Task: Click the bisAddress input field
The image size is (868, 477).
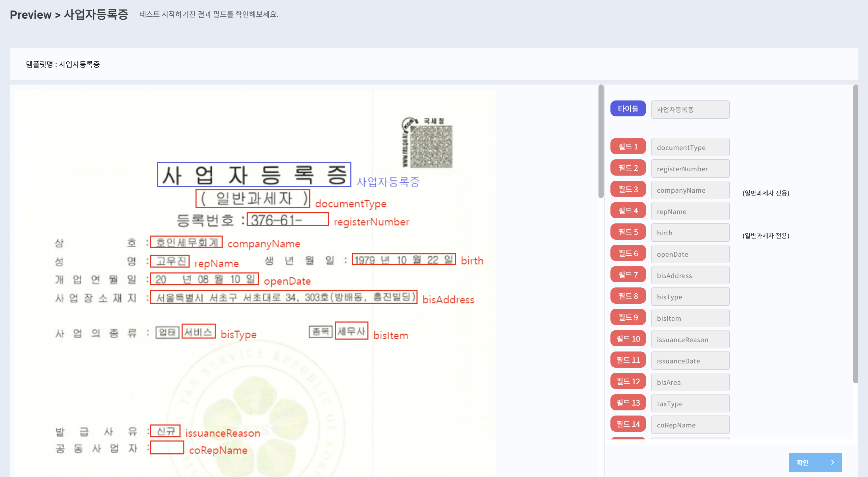Action: click(690, 275)
